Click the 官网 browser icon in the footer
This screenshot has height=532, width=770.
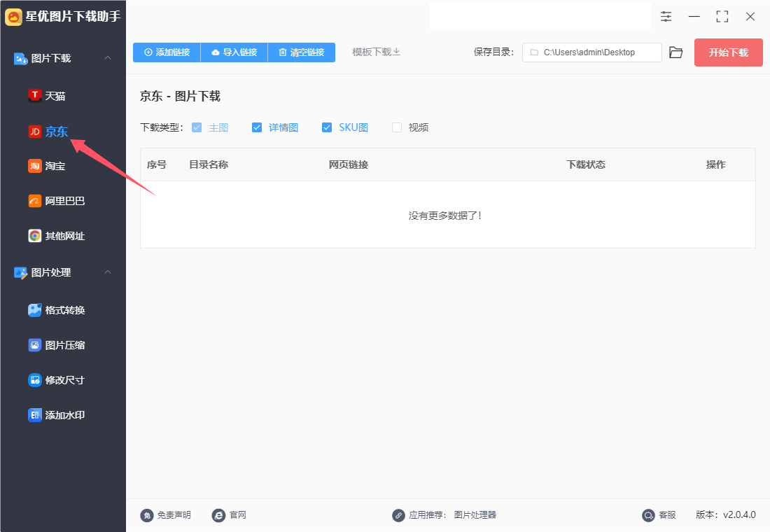point(218,514)
